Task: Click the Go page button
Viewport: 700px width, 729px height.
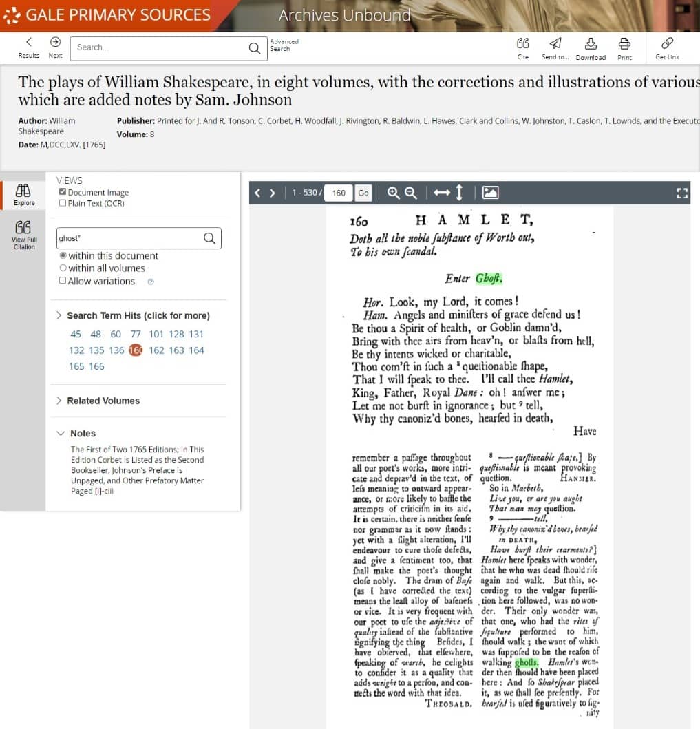Action: (x=363, y=193)
